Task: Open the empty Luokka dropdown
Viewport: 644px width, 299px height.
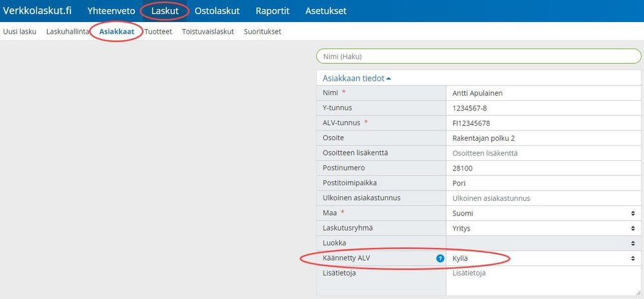Action: (544, 243)
